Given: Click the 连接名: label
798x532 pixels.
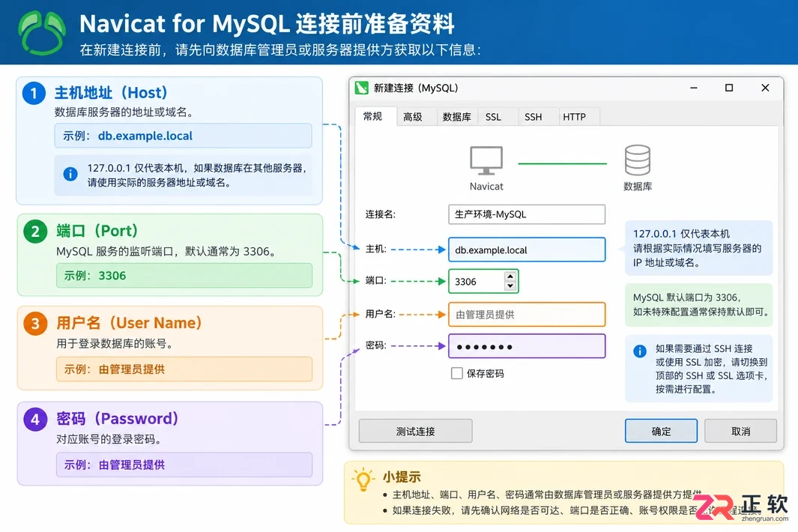Looking at the screenshot, I should click(x=380, y=214).
